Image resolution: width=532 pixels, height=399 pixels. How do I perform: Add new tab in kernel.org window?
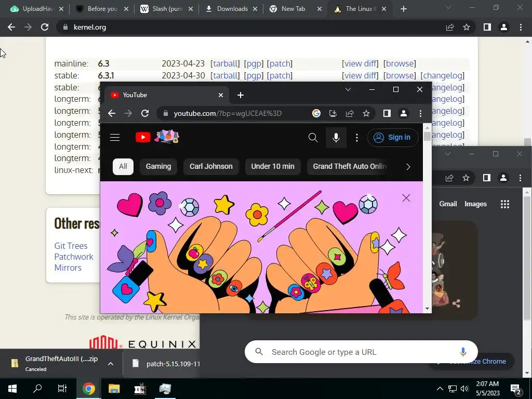[403, 9]
